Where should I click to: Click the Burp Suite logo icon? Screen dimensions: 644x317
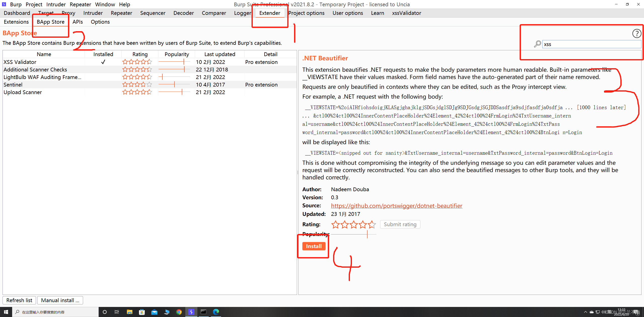[4, 4]
